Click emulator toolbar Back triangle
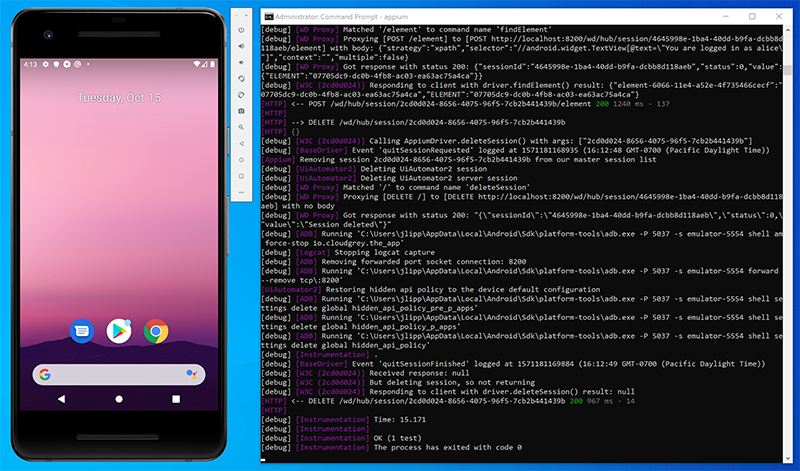Viewport: 800px width, 471px height. pyautogui.click(x=241, y=143)
